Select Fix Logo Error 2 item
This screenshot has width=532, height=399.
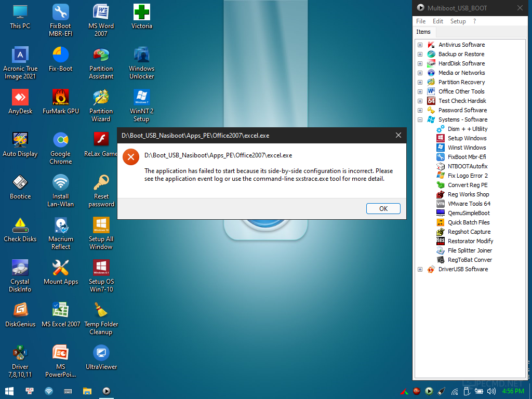pyautogui.click(x=468, y=176)
